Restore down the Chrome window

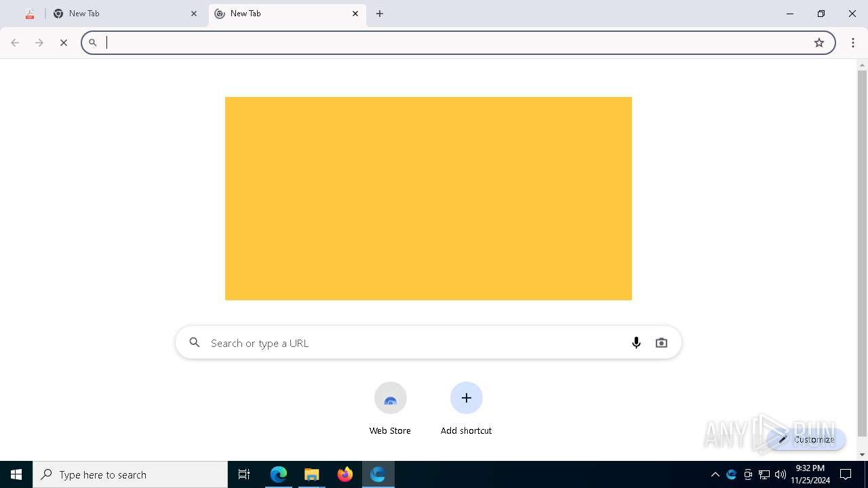pyautogui.click(x=821, y=14)
